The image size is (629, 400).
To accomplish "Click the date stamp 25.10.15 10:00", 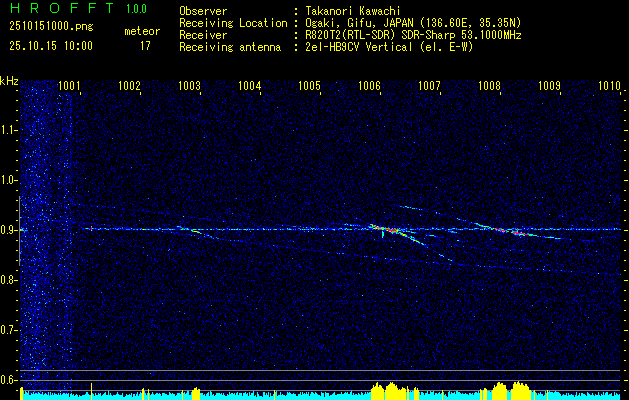I will click(51, 46).
